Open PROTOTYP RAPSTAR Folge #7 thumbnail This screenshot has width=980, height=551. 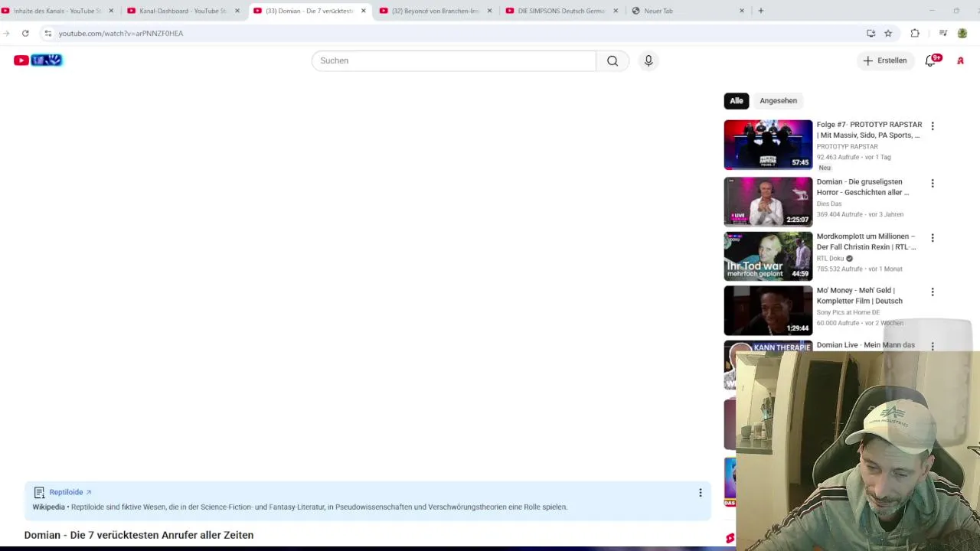(768, 145)
